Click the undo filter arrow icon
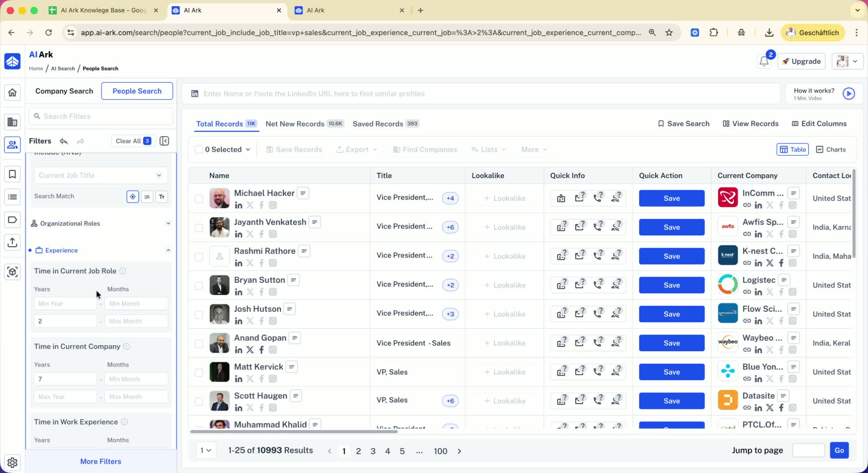Viewport: 868px width, 473px height. 64,141
